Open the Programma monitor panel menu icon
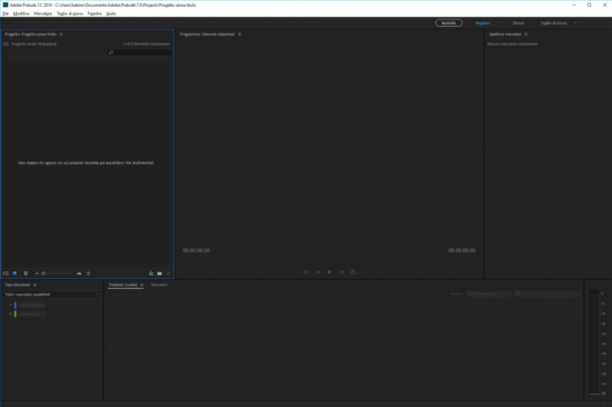The height and width of the screenshot is (407, 612). click(240, 34)
